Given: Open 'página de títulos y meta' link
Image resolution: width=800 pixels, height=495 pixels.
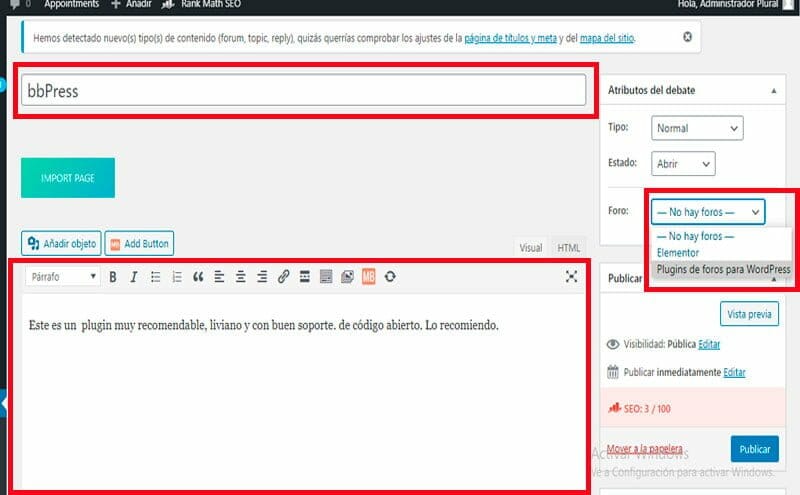Looking at the screenshot, I should pyautogui.click(x=510, y=38).
